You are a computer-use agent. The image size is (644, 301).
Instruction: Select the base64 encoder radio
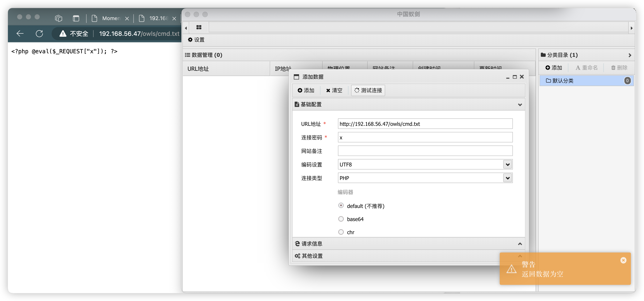pyautogui.click(x=341, y=219)
